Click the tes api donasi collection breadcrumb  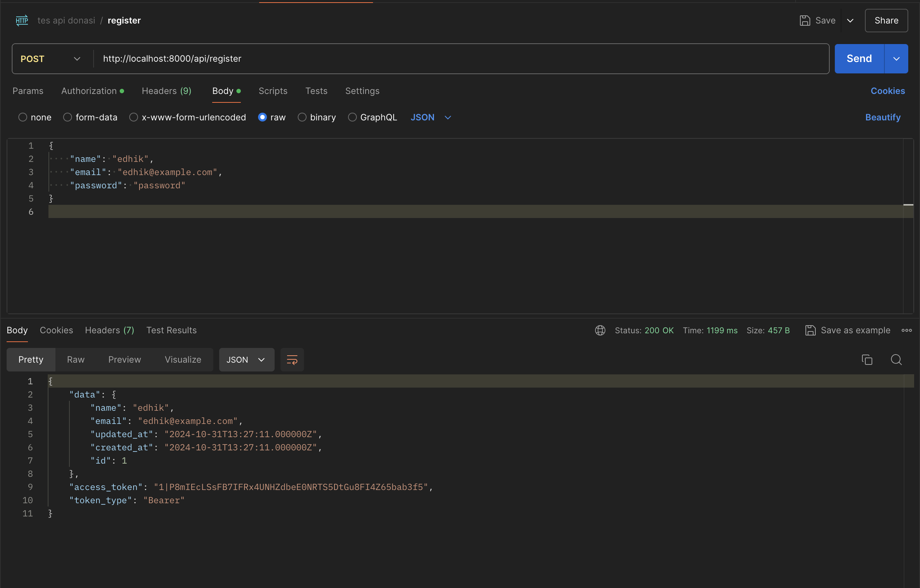tap(66, 20)
